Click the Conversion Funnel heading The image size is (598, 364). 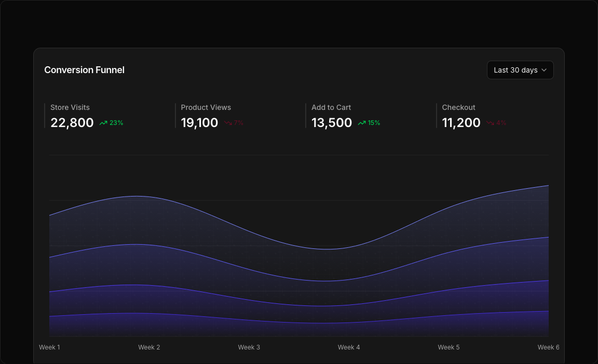pos(84,70)
